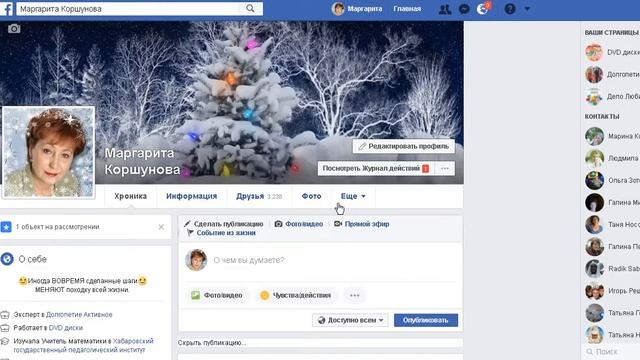Click the Фото/видео button below composer

tap(217, 295)
